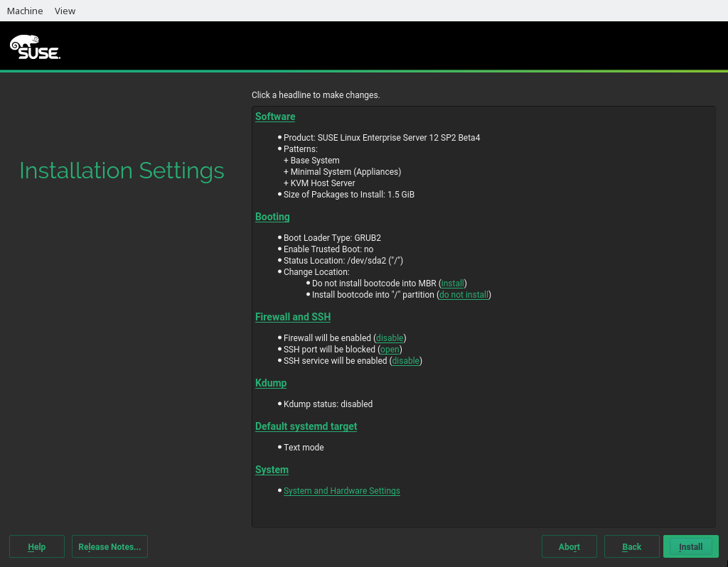Open the Release Notes dialog
The width and height of the screenshot is (728, 567).
click(x=109, y=546)
